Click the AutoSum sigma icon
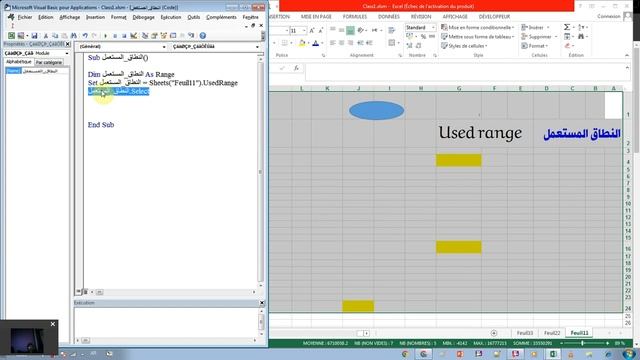640x360 pixels. (567, 27)
